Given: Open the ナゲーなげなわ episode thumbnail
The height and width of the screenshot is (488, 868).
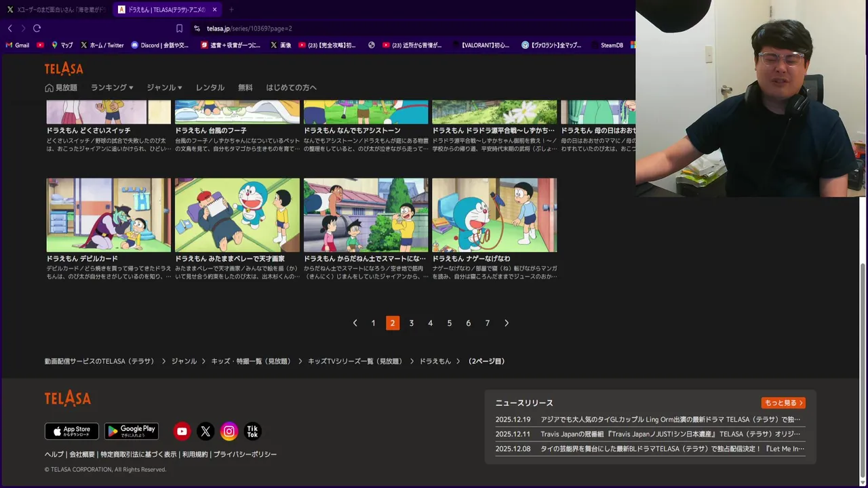Looking at the screenshot, I should pyautogui.click(x=494, y=215).
